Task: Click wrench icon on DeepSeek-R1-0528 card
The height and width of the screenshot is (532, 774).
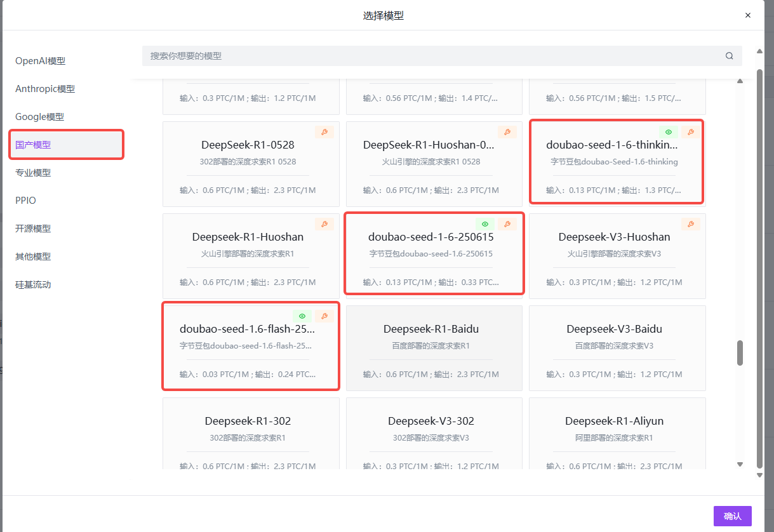Action: 324,132
